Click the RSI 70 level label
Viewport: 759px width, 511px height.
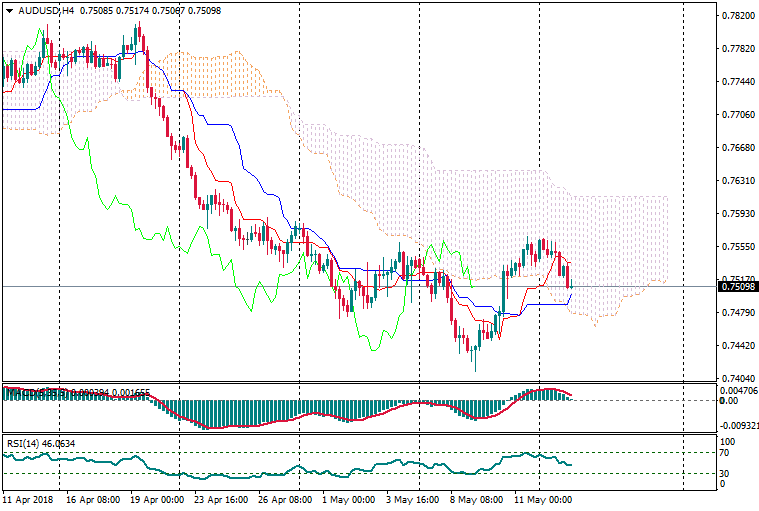726,453
